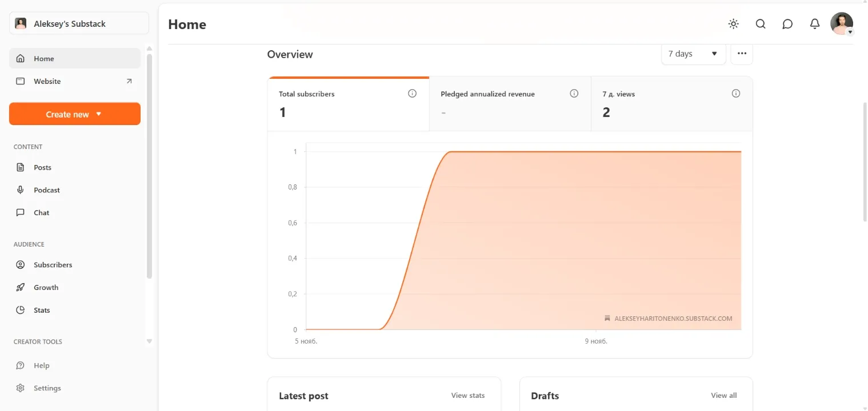Show info for Total subscribers
This screenshot has width=868, height=411.
pyautogui.click(x=412, y=94)
